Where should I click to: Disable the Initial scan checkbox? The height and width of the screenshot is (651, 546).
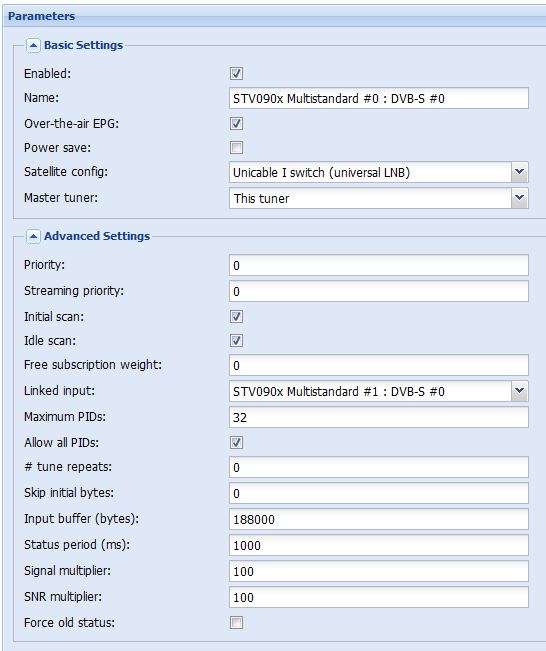click(x=236, y=317)
